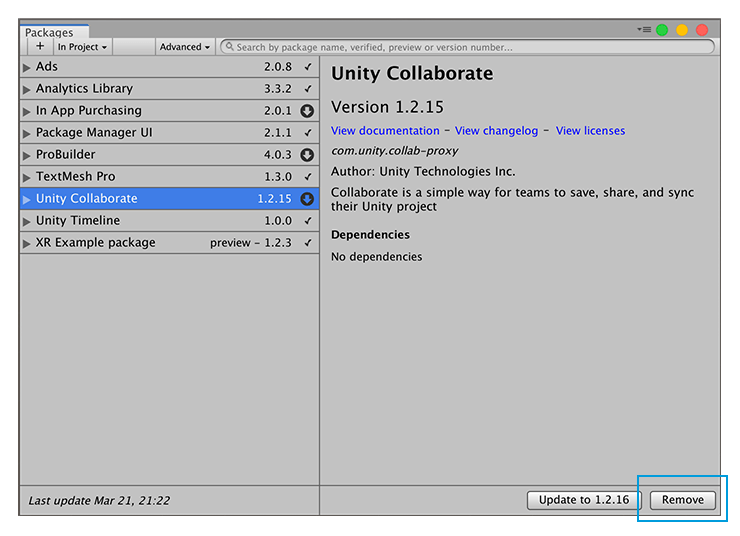The image size is (740, 536).
Task: Click the In App Purchasing update available icon
Action: [x=307, y=111]
